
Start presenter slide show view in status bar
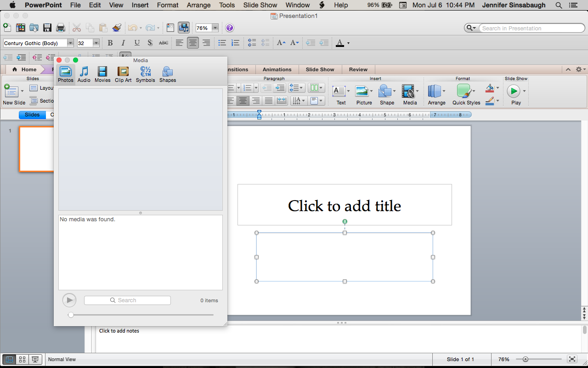[35, 359]
